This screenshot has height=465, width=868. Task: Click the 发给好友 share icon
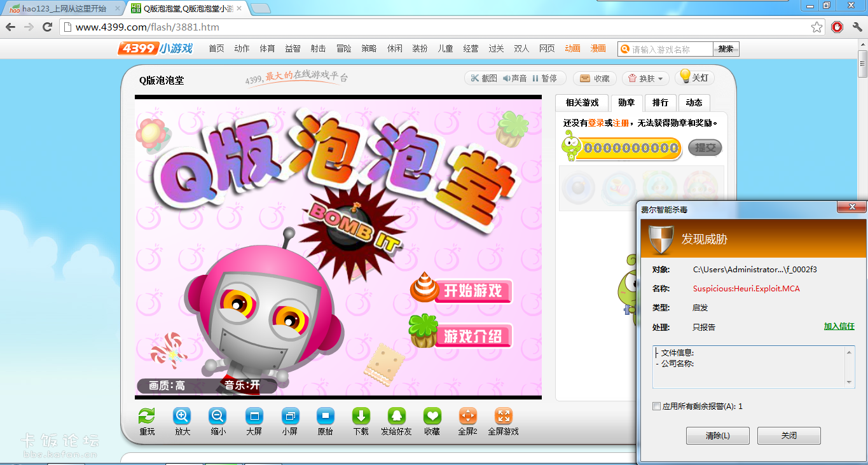coord(397,417)
